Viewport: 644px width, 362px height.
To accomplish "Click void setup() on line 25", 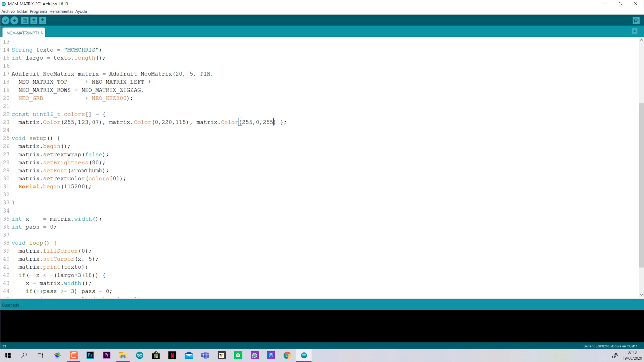I will coord(32,138).
